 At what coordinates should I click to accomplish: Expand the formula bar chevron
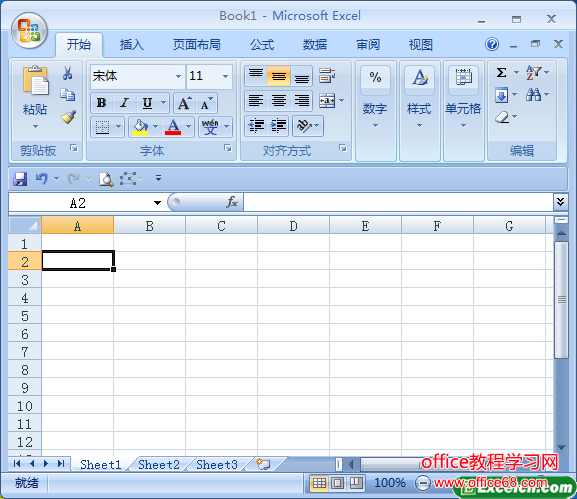560,202
